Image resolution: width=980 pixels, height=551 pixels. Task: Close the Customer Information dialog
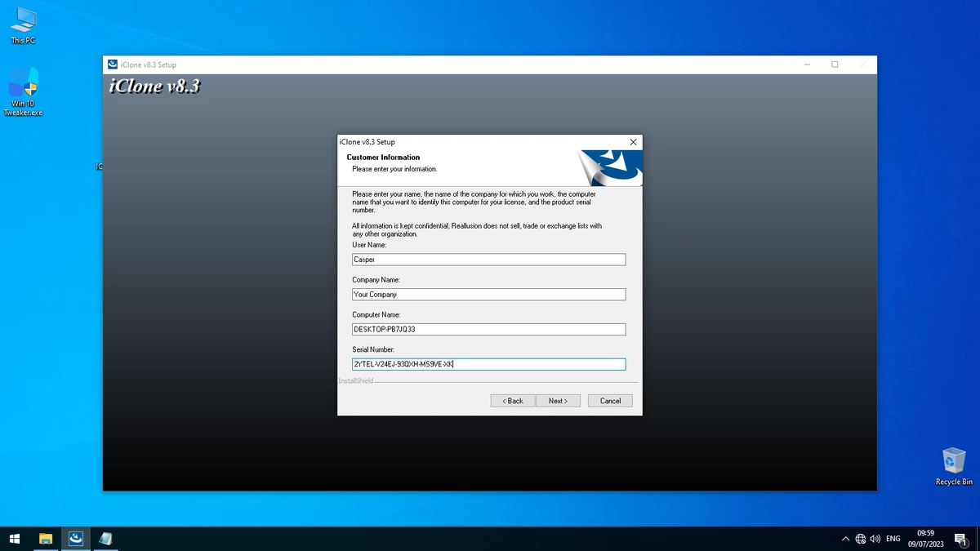pos(633,142)
